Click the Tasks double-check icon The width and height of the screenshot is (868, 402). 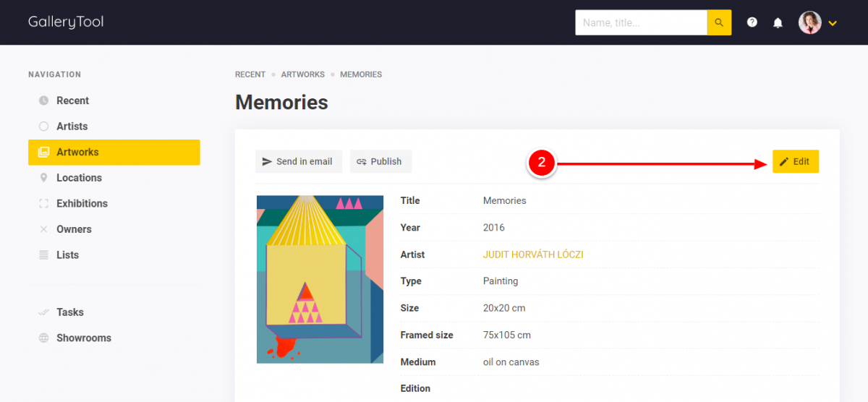[x=43, y=312]
